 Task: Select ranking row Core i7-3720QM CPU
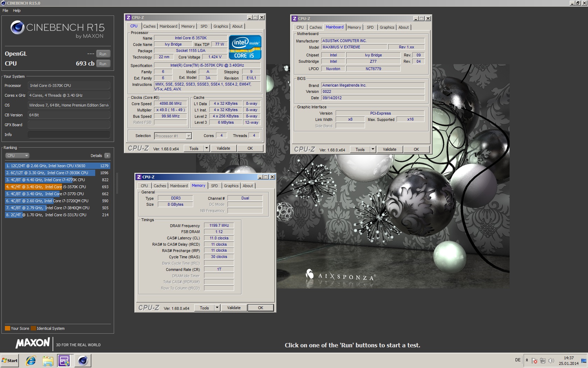click(57, 201)
